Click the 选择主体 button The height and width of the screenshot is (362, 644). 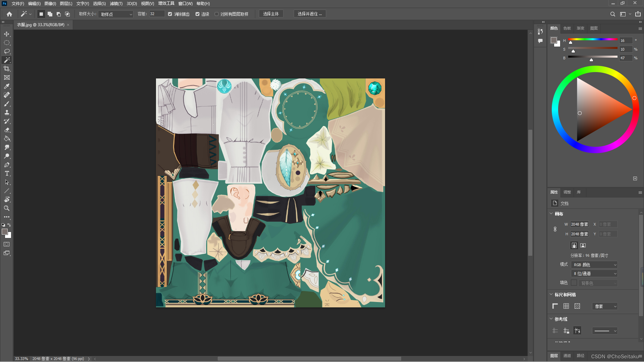pos(271,14)
